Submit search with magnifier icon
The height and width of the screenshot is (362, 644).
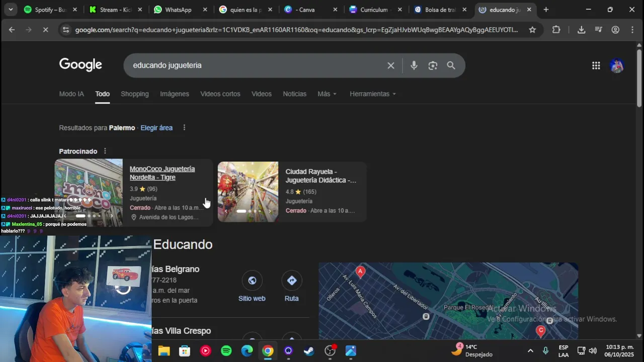click(451, 65)
